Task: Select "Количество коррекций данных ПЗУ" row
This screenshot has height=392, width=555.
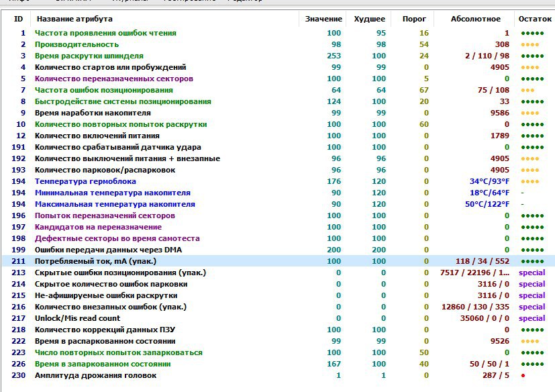Action: point(279,330)
